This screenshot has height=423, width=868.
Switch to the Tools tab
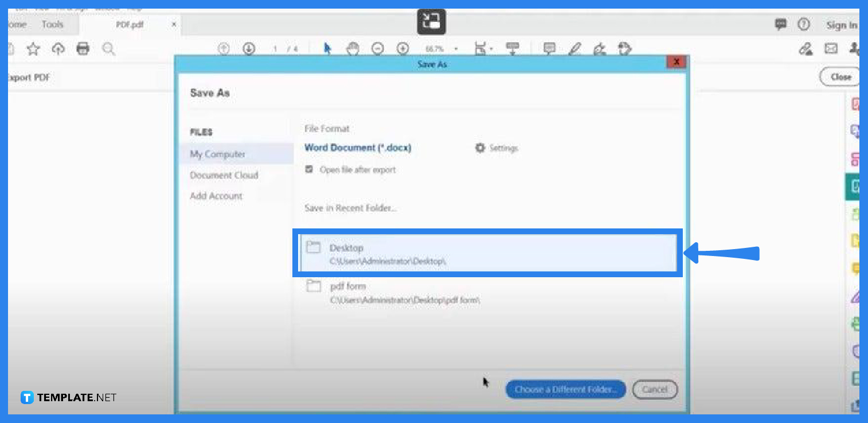[52, 24]
